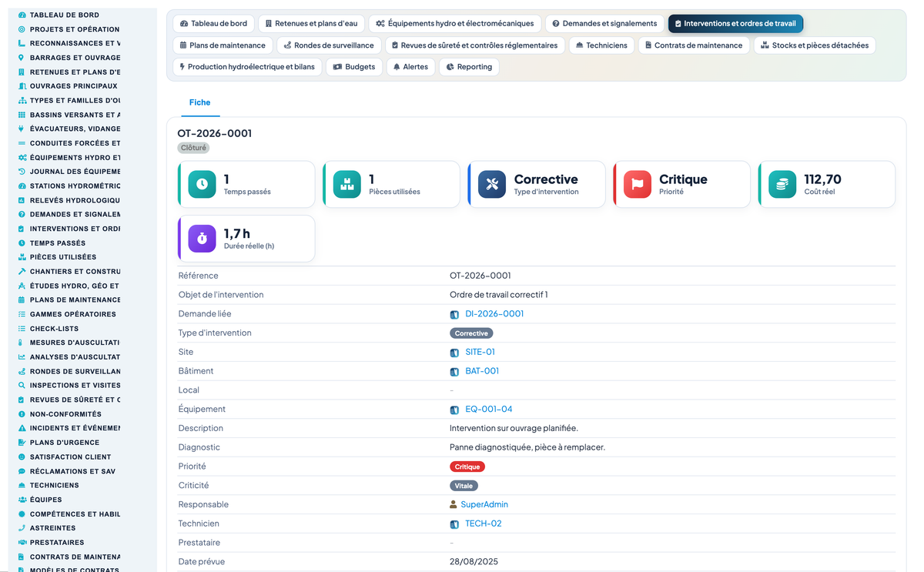Viewport: 924px width, 572px height.
Task: Open the Alertes tab
Action: pyautogui.click(x=410, y=67)
